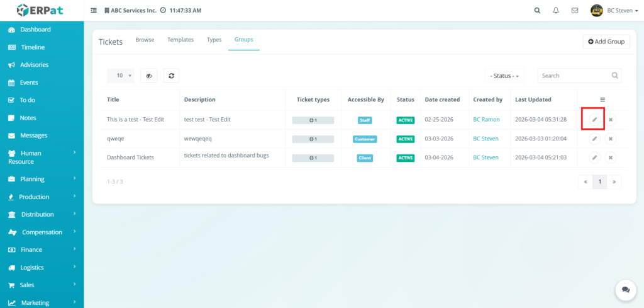This screenshot has width=644, height=308.
Task: Go to next page in pagination
Action: (x=613, y=181)
